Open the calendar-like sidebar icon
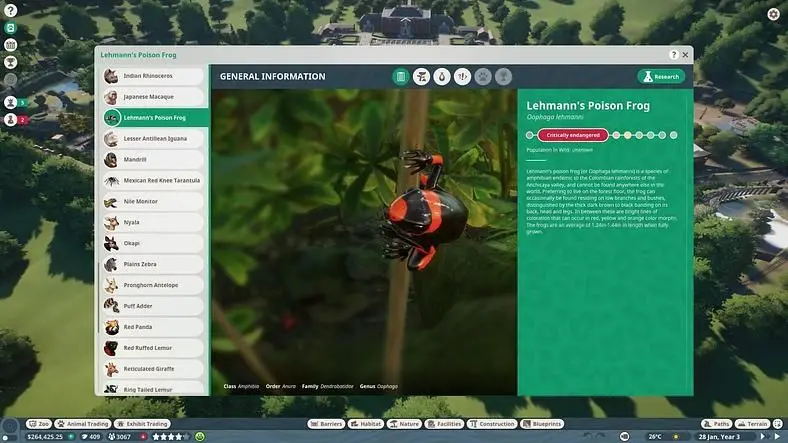The height and width of the screenshot is (443, 788). coord(11,45)
